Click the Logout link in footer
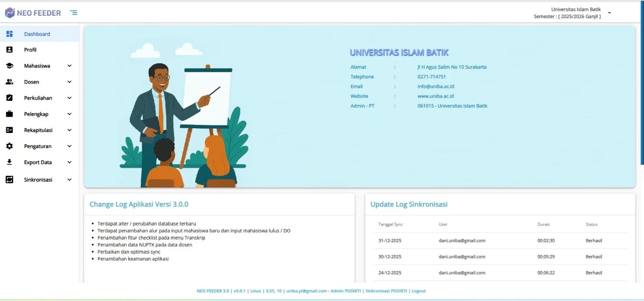644x301 pixels. tap(419, 291)
